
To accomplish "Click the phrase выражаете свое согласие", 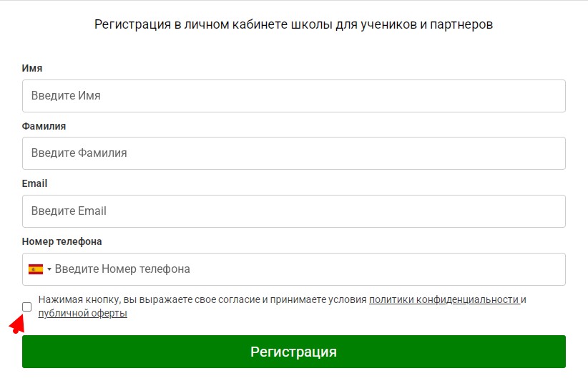I will 200,299.
